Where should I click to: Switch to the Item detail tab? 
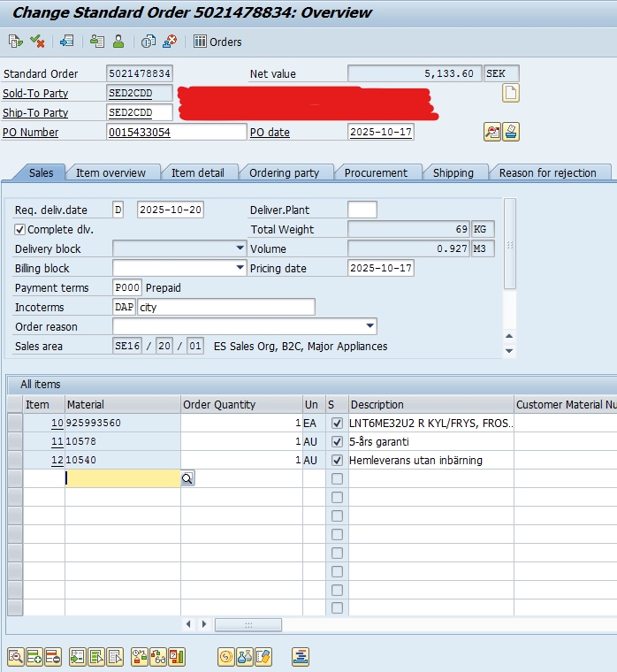[197, 172]
